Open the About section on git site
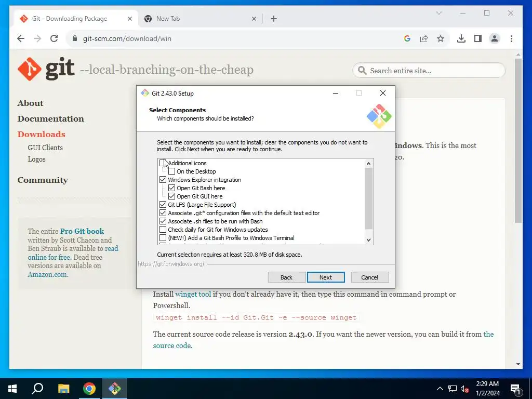The image size is (532, 399). (x=31, y=103)
